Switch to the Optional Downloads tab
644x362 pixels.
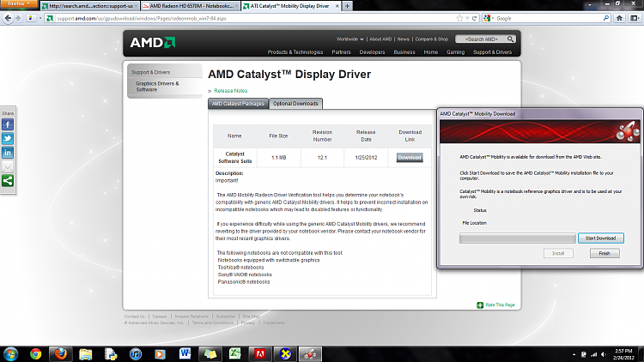pos(295,104)
